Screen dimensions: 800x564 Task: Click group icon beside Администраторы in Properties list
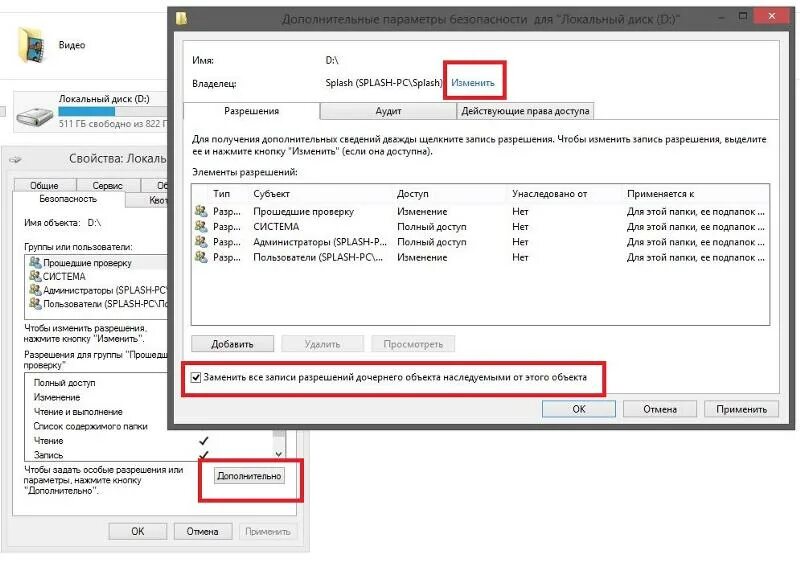point(35,290)
